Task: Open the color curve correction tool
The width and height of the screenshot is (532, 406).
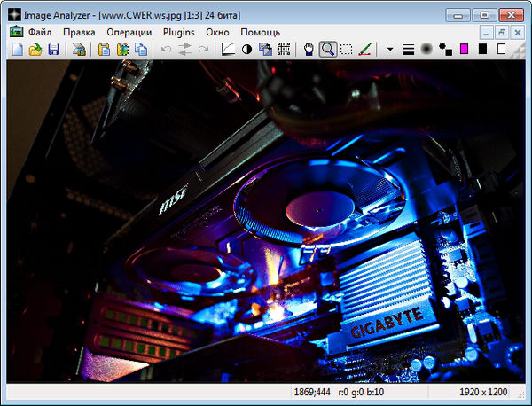Action: (228, 50)
